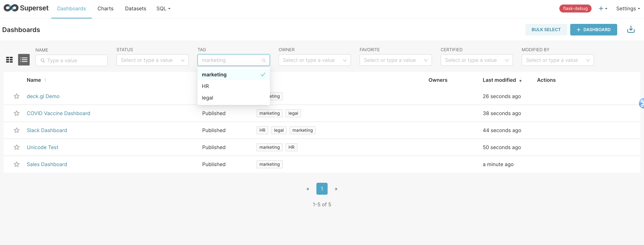The image size is (644, 245).
Task: Switch to card grid view
Action: tap(10, 60)
